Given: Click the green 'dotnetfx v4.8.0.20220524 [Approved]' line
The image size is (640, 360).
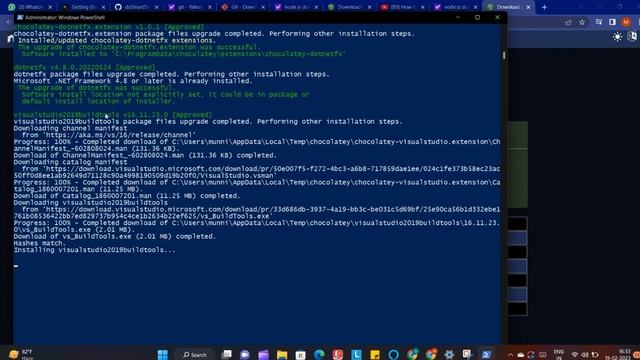Looking at the screenshot, I should tap(84, 67).
